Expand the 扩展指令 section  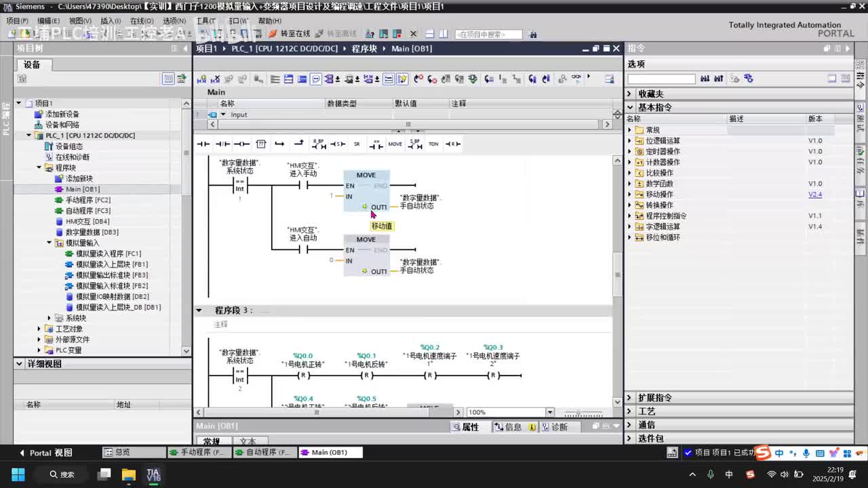pos(629,398)
